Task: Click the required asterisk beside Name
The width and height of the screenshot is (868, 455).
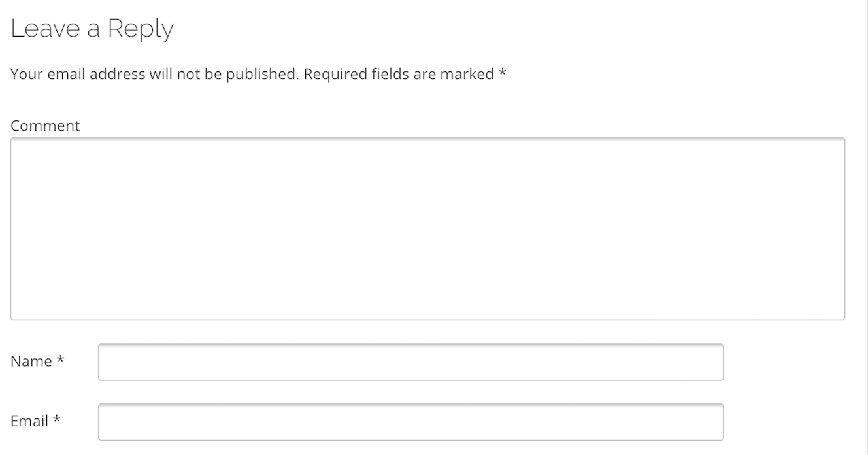Action: click(x=60, y=360)
